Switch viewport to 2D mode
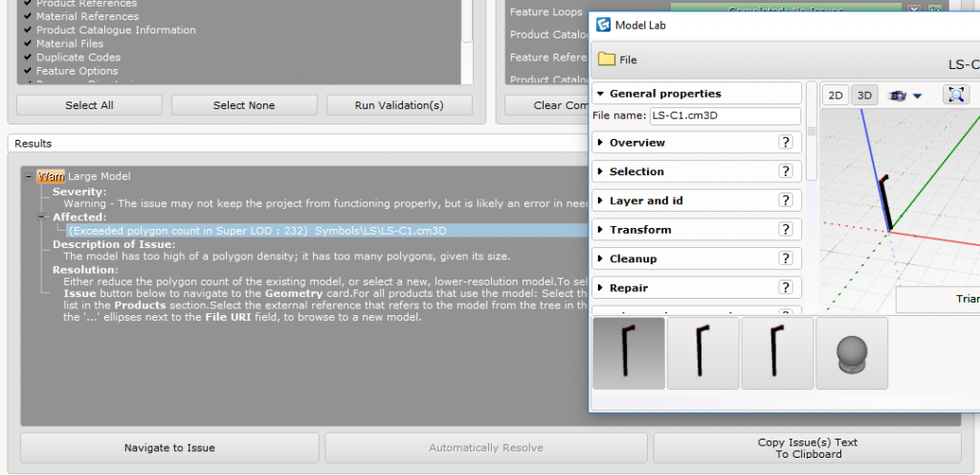The image size is (980, 475). pyautogui.click(x=835, y=96)
